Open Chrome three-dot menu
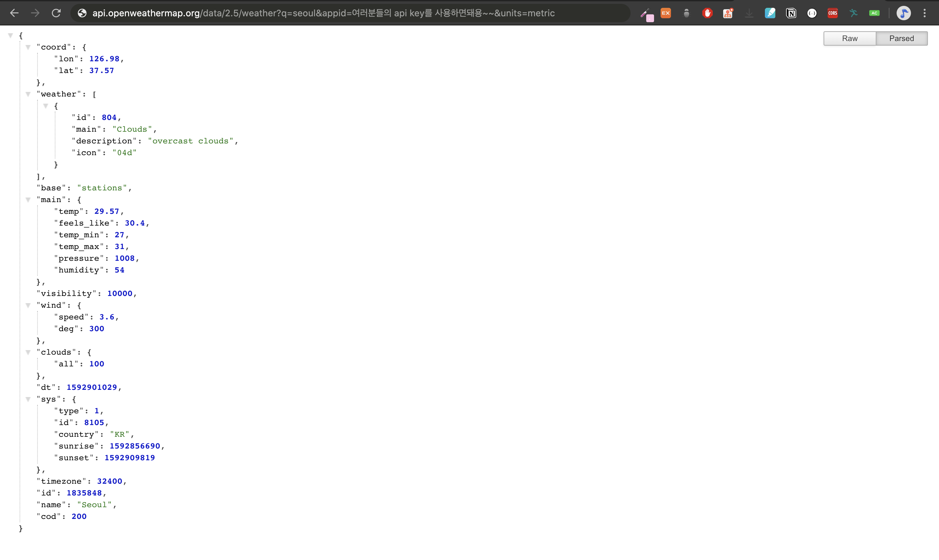This screenshot has height=560, width=939. [924, 13]
